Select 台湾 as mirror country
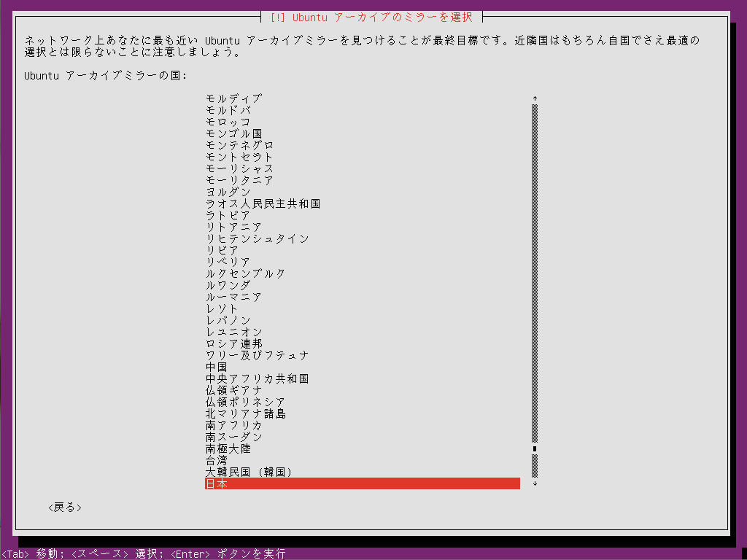 click(x=217, y=461)
